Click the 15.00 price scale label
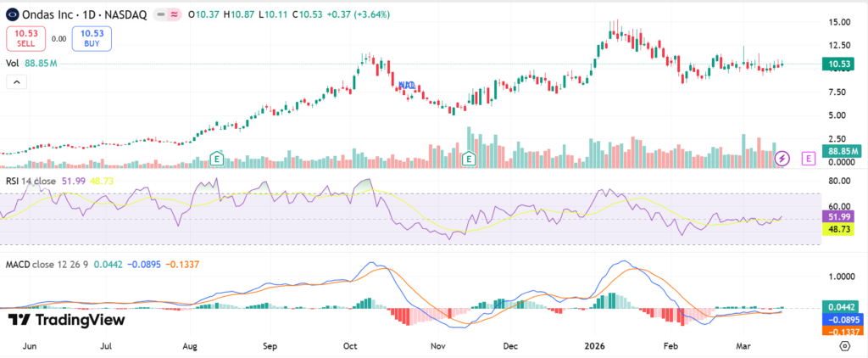This screenshot has height=358, width=868. click(839, 21)
